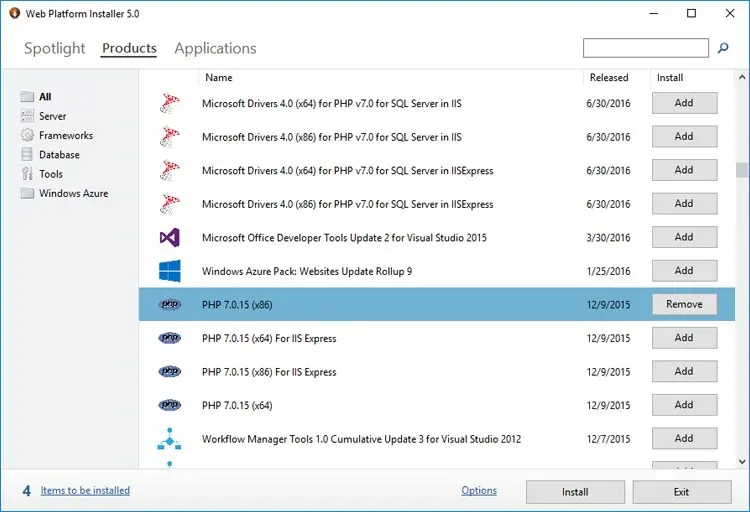Click the Drivers 4.0 (x64) IISExpress icon
This screenshot has height=512, width=750.
(169, 170)
